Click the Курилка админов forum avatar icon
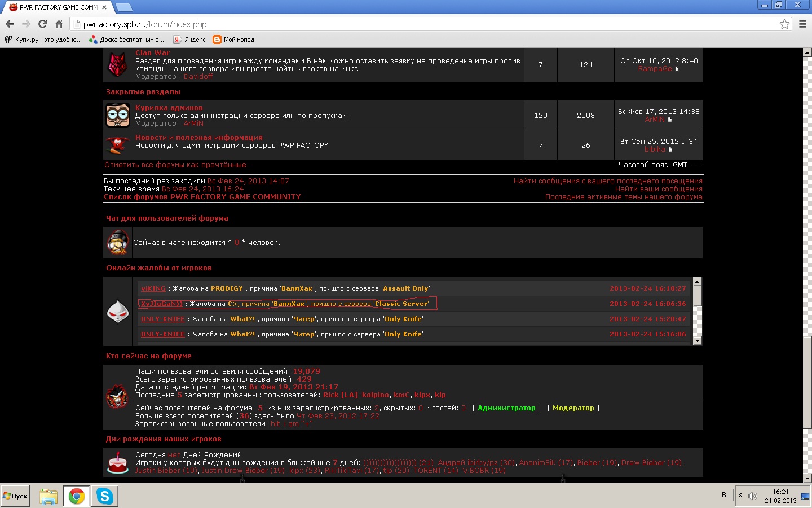Image resolution: width=812 pixels, height=508 pixels. (118, 115)
